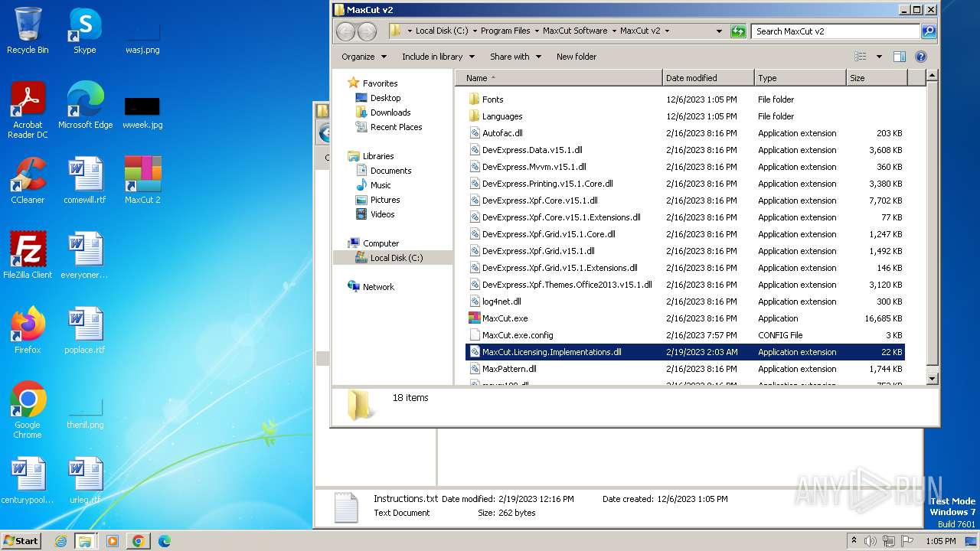Click the volume tray icon
The height and width of the screenshot is (551, 980).
[871, 541]
